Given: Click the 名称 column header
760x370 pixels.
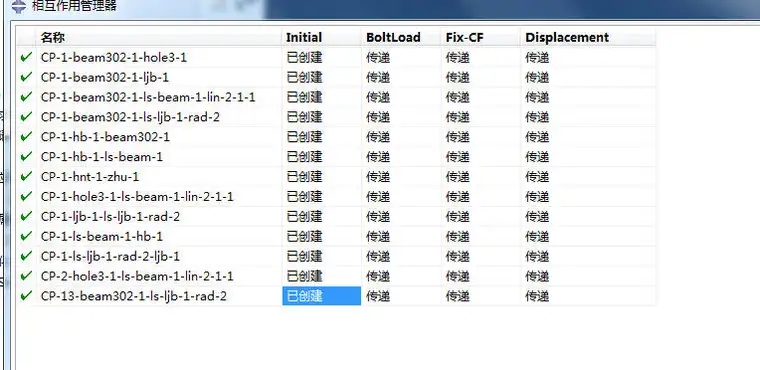Looking at the screenshot, I should [x=158, y=37].
